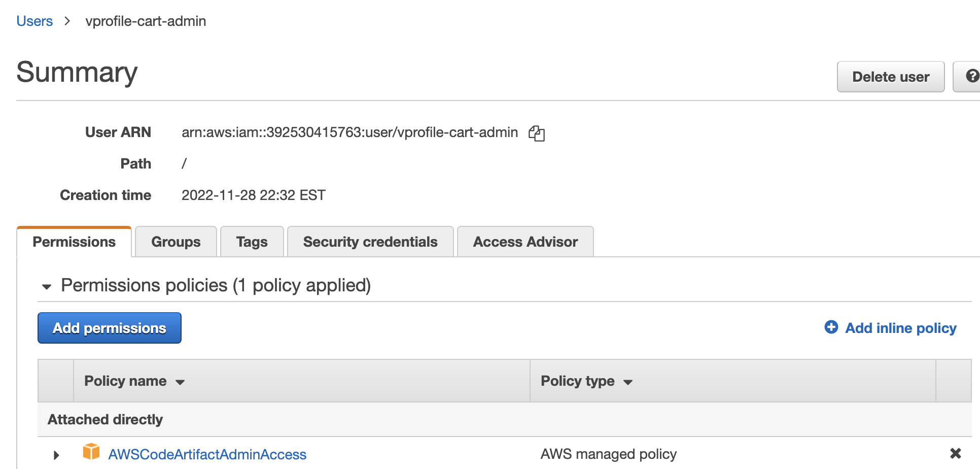Click the ARN value arn:aws:iam::392530415763:user/vprofile-cart-admin
This screenshot has width=980, height=469.
point(350,132)
